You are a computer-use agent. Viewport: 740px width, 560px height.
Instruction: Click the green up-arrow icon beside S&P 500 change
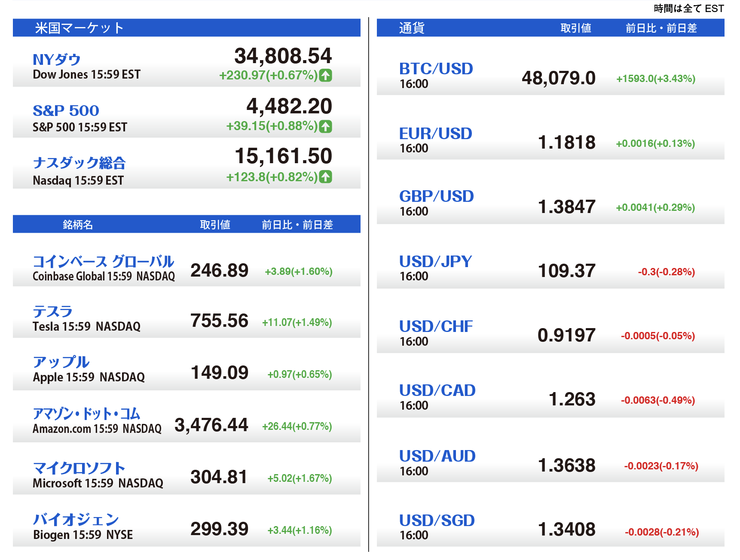coord(325,126)
